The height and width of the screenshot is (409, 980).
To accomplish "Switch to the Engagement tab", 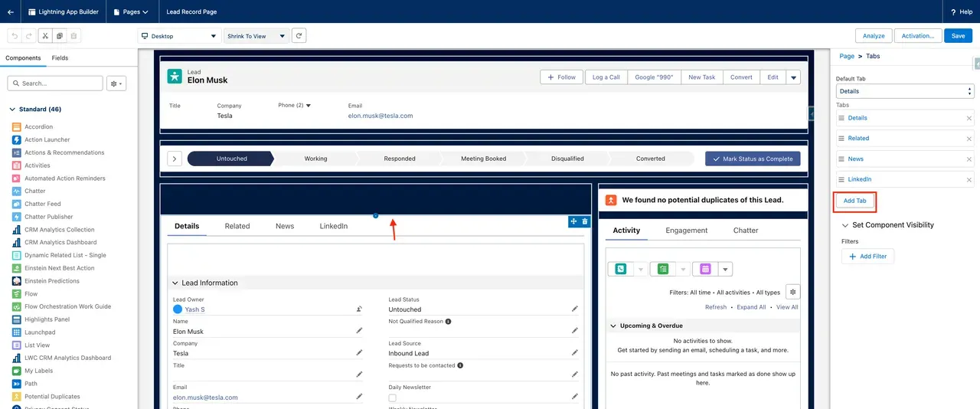I will 687,230.
